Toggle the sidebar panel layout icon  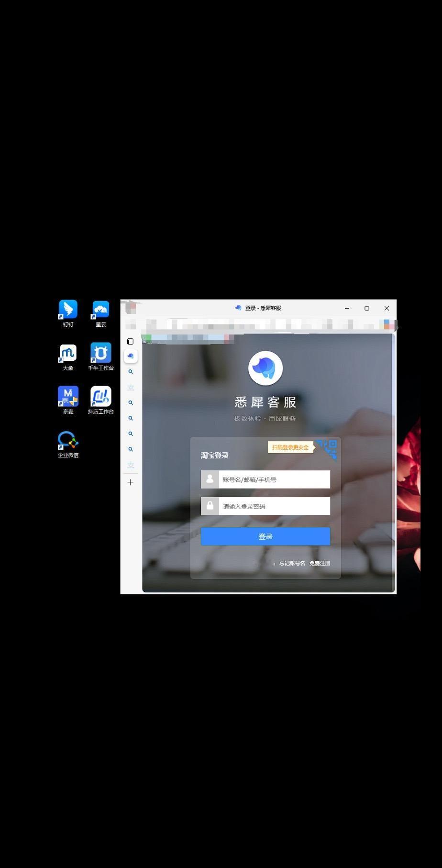pyautogui.click(x=130, y=342)
